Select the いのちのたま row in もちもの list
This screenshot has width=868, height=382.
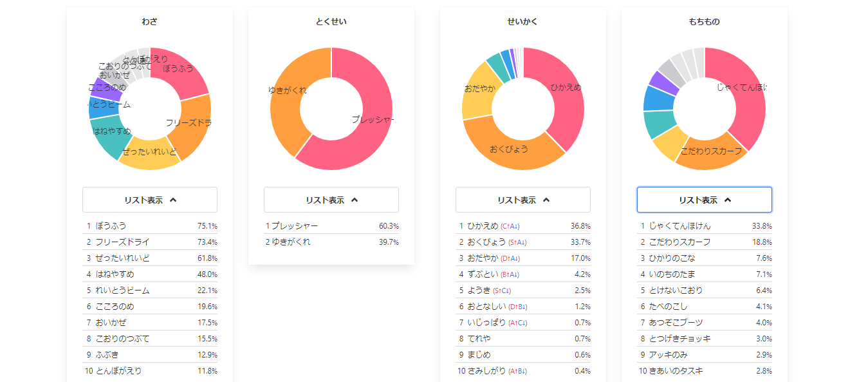(x=704, y=274)
